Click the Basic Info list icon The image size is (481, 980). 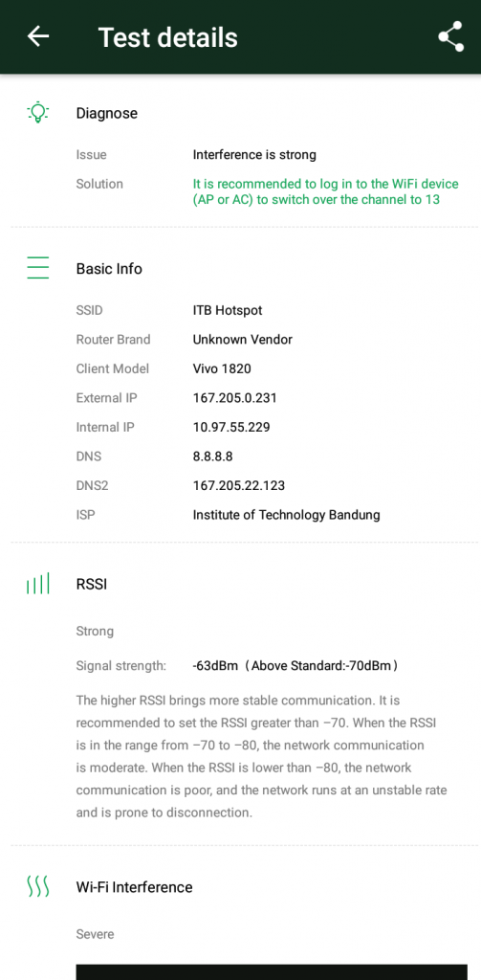(38, 268)
